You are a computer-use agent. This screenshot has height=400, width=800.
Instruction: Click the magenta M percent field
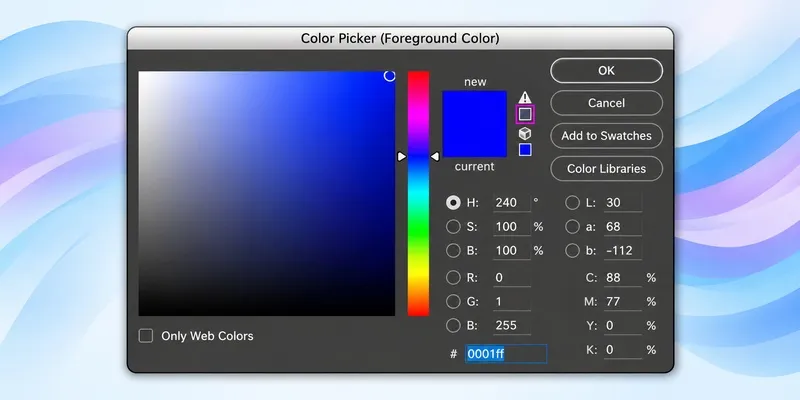623,302
